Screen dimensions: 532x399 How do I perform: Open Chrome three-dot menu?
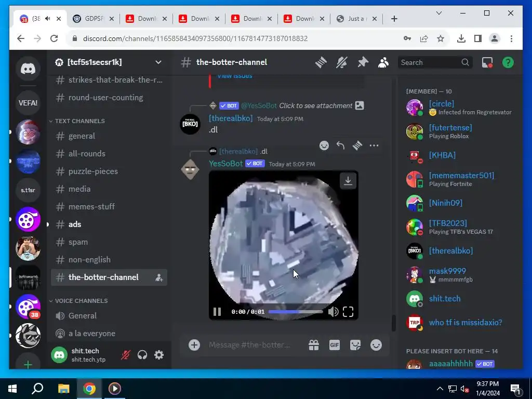pyautogui.click(x=511, y=38)
